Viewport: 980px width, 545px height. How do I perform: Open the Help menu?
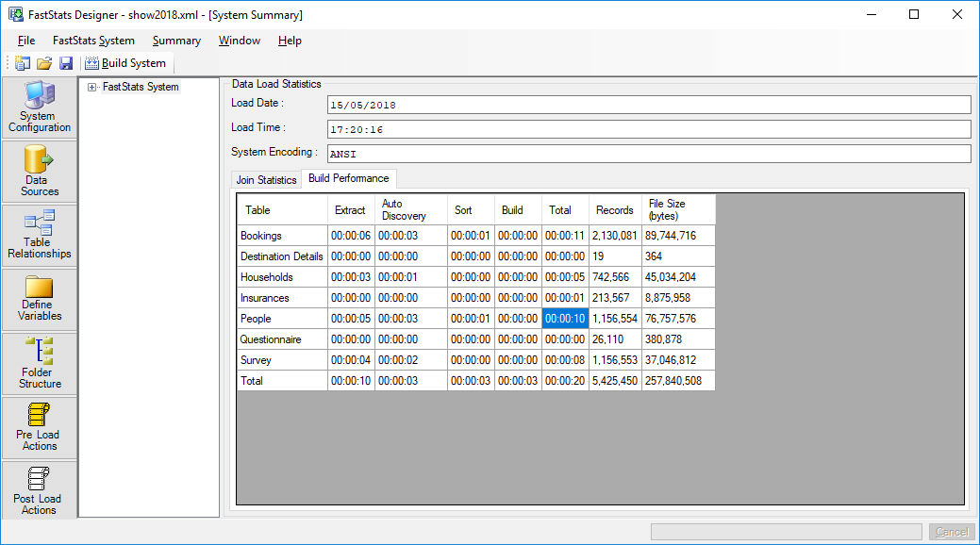click(290, 41)
